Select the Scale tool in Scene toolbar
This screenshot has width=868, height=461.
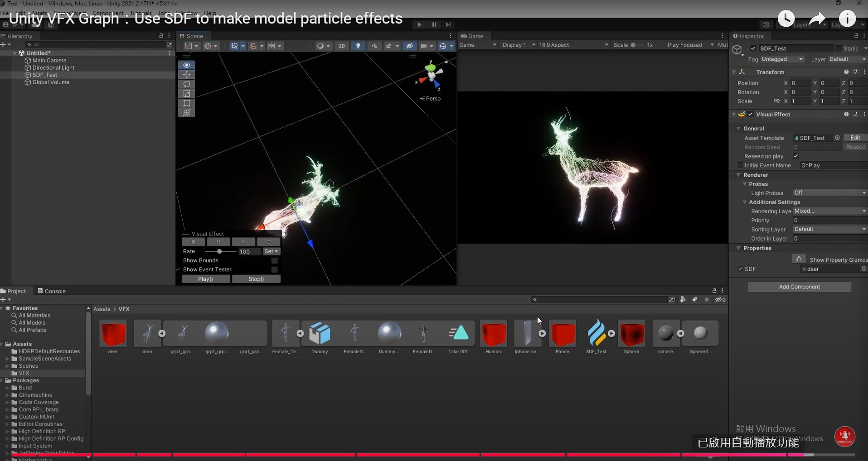pos(186,94)
